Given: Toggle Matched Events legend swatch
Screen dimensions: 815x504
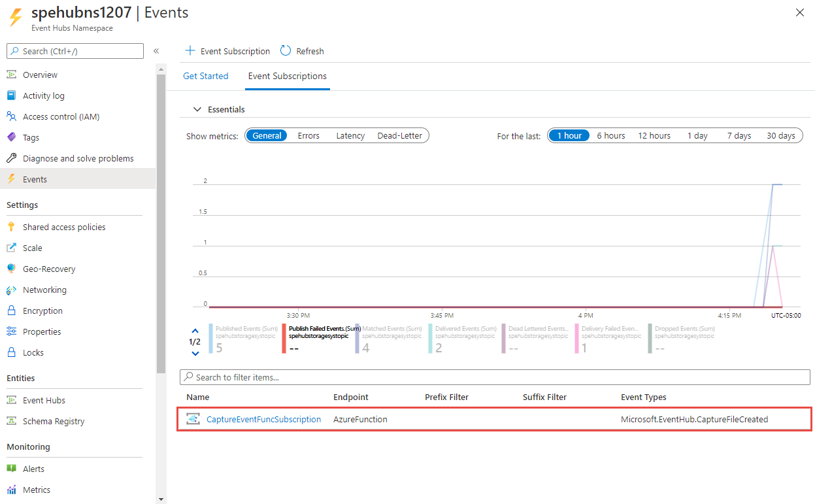Looking at the screenshot, I should [358, 339].
